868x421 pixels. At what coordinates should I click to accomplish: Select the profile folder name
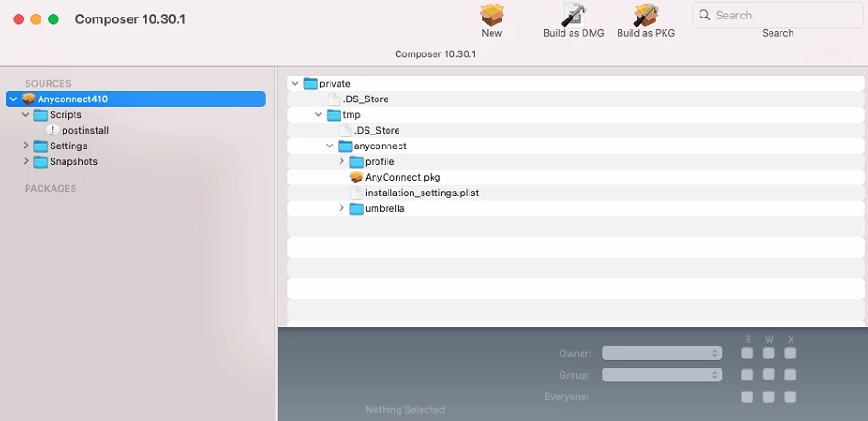coord(380,162)
